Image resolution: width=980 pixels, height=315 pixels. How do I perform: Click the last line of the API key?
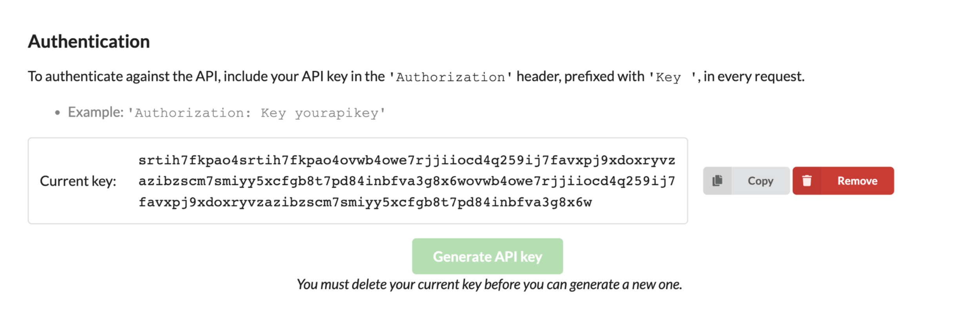coord(365,202)
